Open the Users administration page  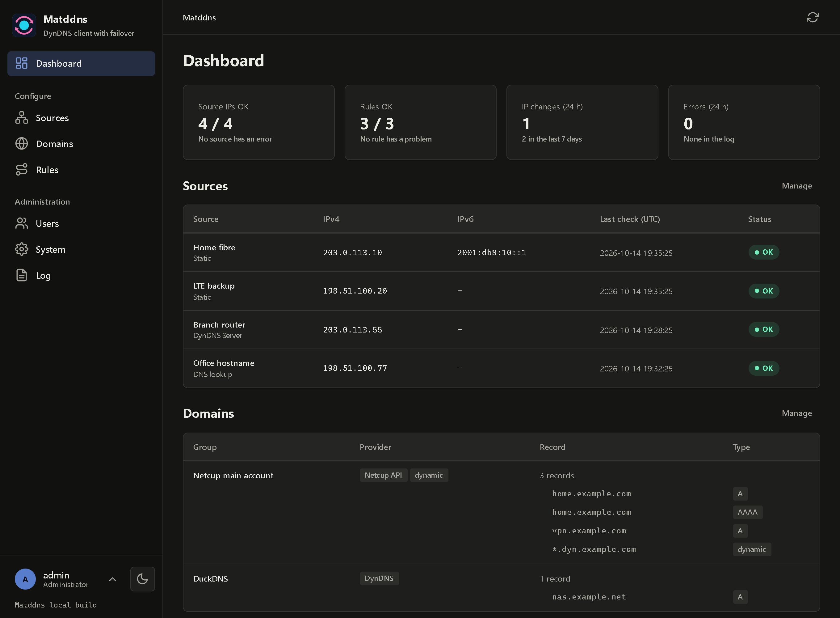pos(81,223)
